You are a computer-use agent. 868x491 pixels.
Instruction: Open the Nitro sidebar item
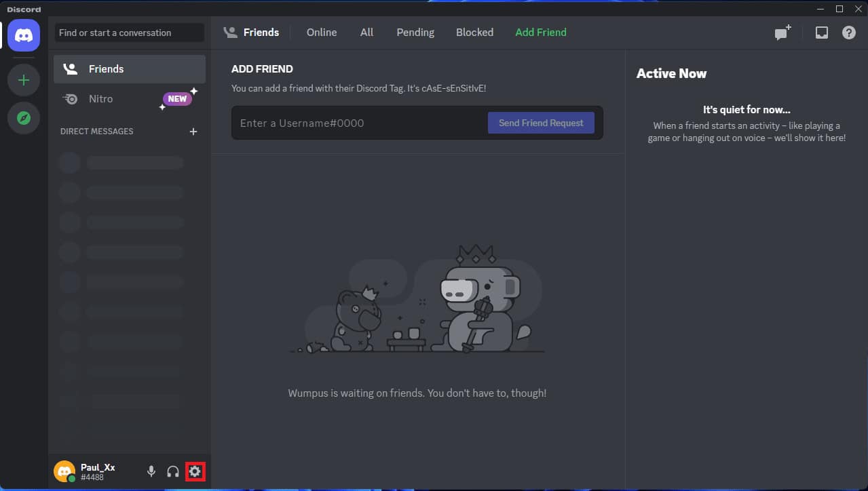point(130,99)
